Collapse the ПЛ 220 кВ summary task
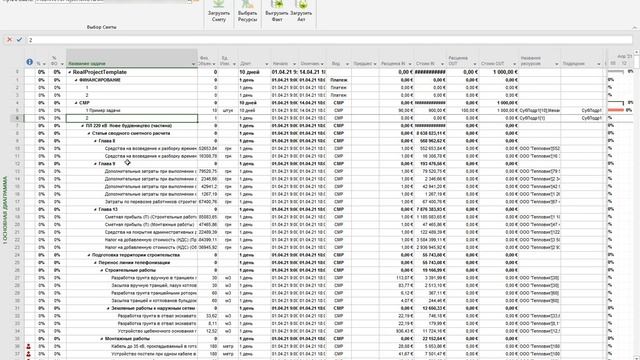This screenshot has width=640, height=360. [x=82, y=126]
